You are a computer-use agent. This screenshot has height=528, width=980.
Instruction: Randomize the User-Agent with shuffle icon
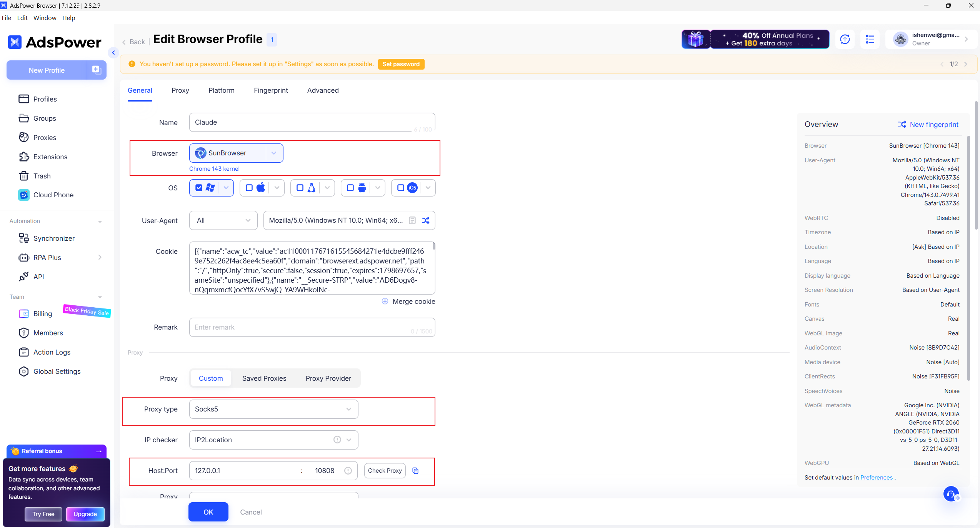[x=425, y=220]
